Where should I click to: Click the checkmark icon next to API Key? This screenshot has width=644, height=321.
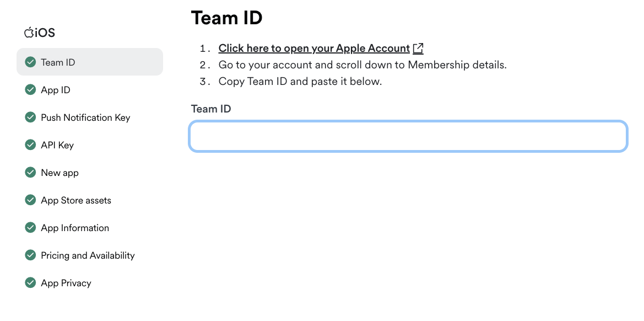(30, 145)
